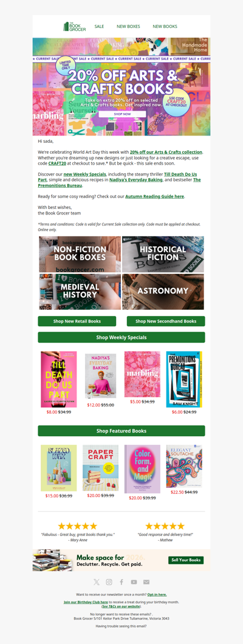The width and height of the screenshot is (243, 644).
Task: Go to NEW BOXES in header
Action: [x=128, y=26]
